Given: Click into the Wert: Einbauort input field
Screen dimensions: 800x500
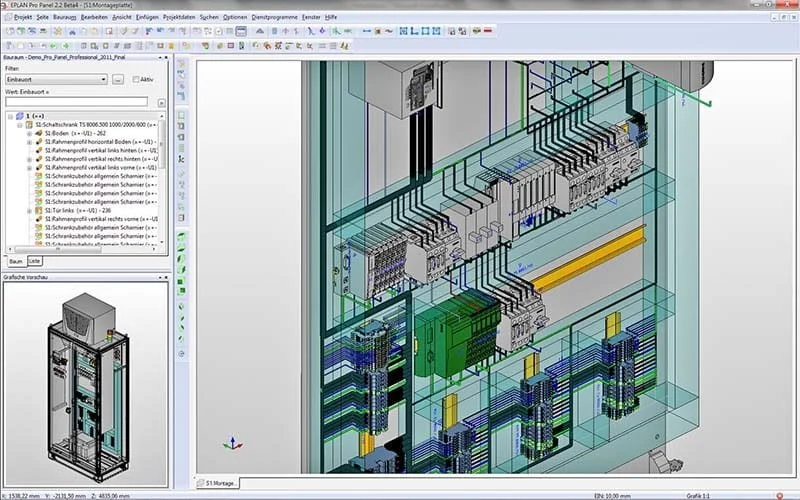Looking at the screenshot, I should [x=77, y=102].
